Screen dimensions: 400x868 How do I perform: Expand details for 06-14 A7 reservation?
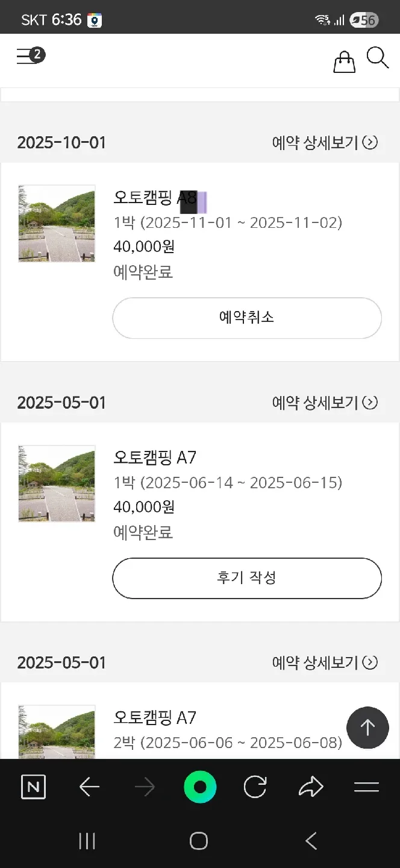point(325,403)
